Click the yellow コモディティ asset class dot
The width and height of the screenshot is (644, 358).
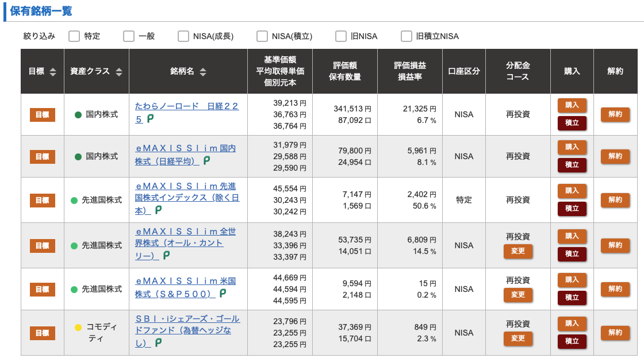(78, 327)
